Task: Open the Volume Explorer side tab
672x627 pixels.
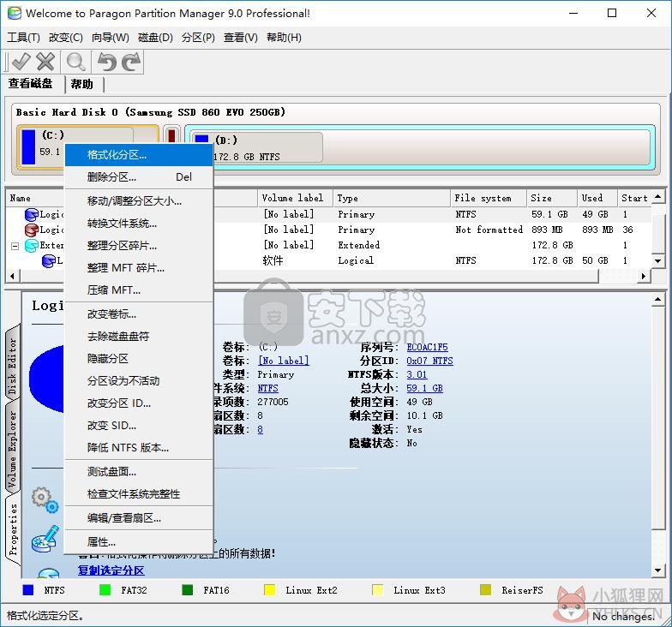Action: point(12,449)
